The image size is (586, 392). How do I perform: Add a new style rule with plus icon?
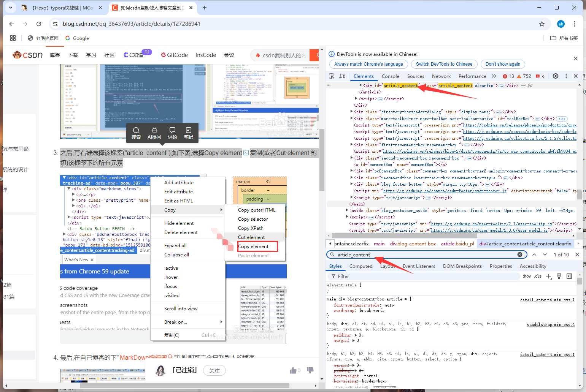549,276
